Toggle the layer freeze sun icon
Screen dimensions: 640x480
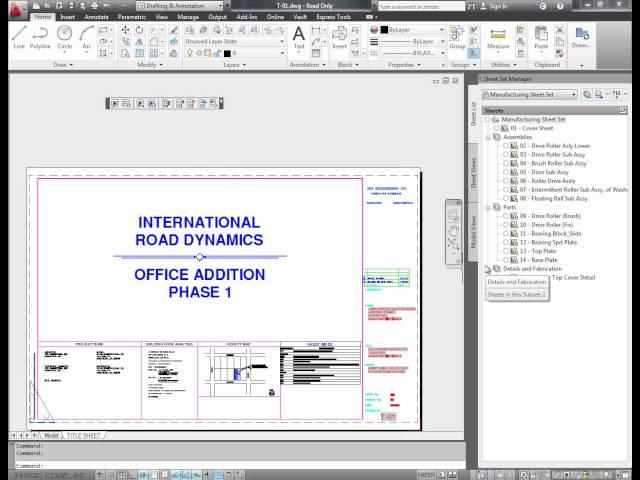click(199, 53)
